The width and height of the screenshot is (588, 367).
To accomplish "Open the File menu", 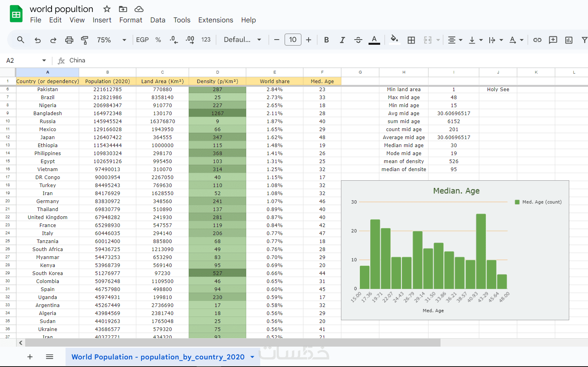I will click(36, 20).
